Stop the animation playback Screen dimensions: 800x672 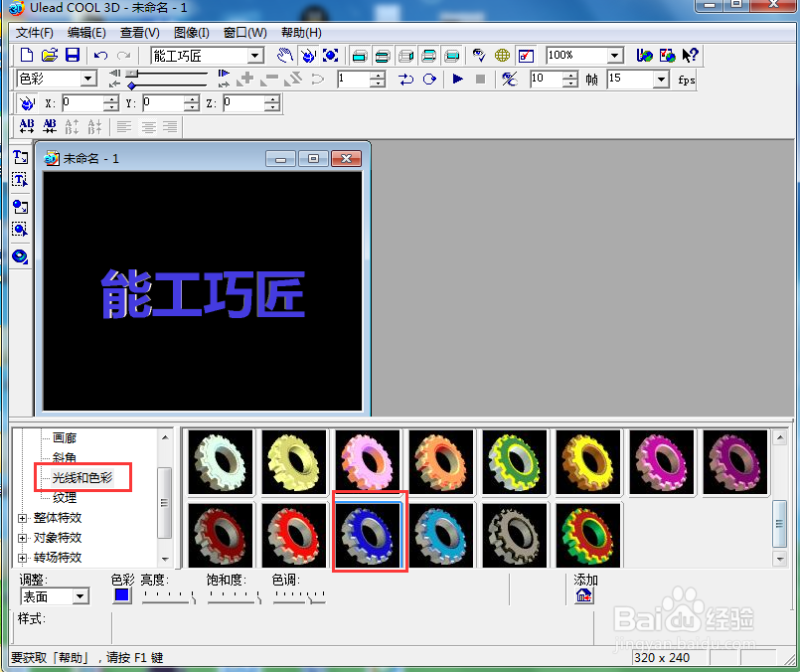tap(480, 80)
